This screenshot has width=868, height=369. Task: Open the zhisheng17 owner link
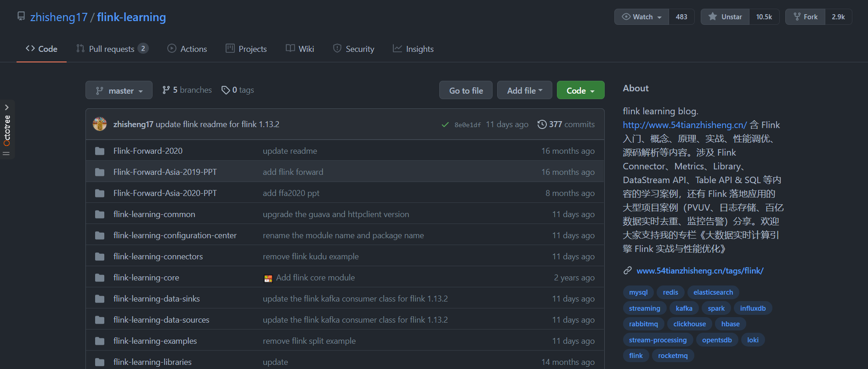(x=59, y=17)
